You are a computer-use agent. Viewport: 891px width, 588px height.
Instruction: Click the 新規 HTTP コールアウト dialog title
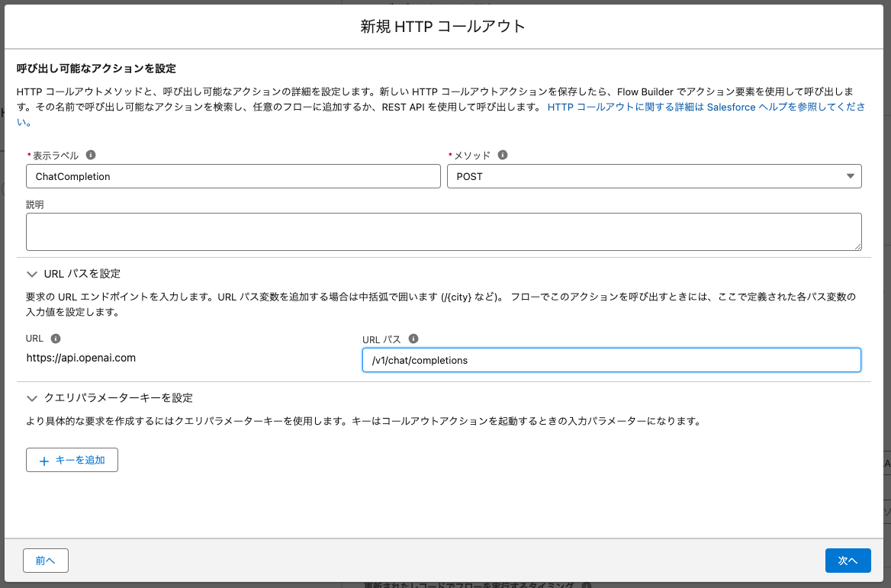(442, 26)
